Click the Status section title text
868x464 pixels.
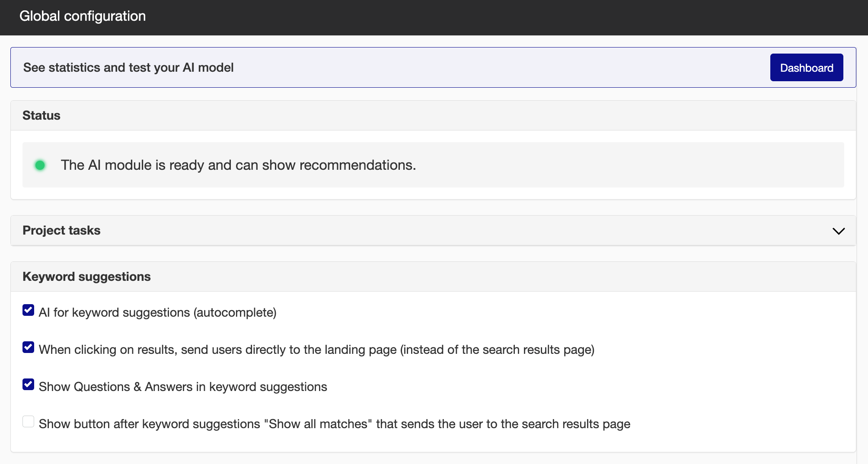coord(41,115)
